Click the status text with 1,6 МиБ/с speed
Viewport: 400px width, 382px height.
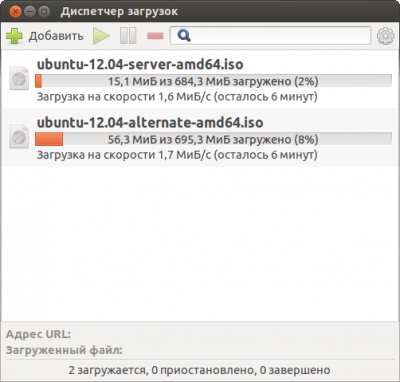[177, 97]
